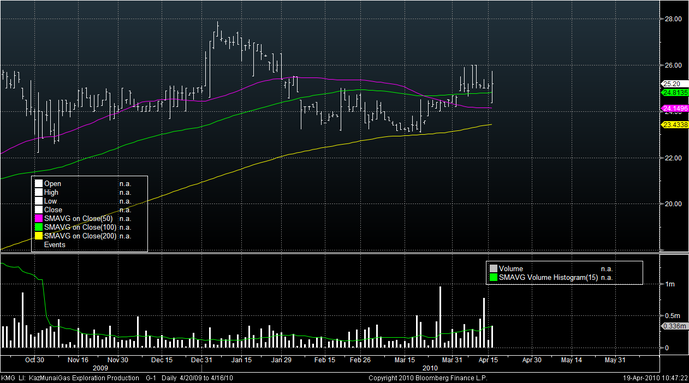
Task: Click the green SMAVG on Close(100) swatch
Action: tap(39, 227)
